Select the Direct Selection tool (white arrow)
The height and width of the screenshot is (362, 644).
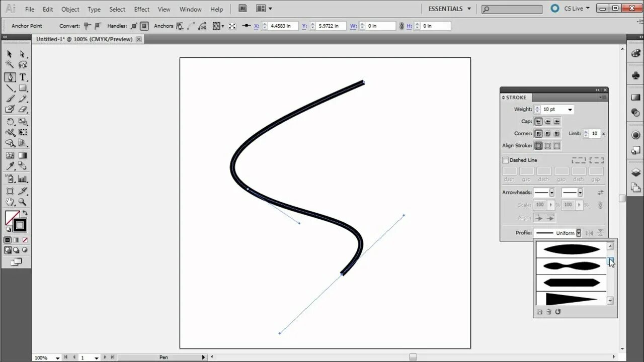coord(23,54)
